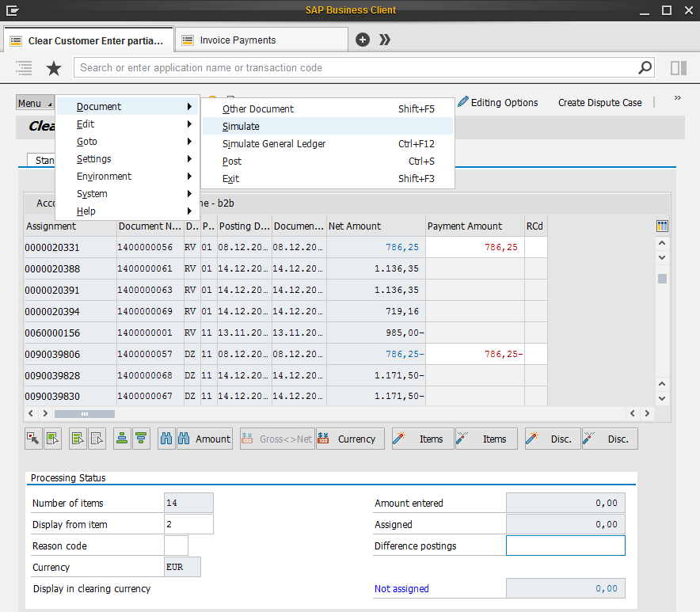700x612 pixels.
Task: Activate Disc. with the lit wand button
Action: [x=553, y=439]
